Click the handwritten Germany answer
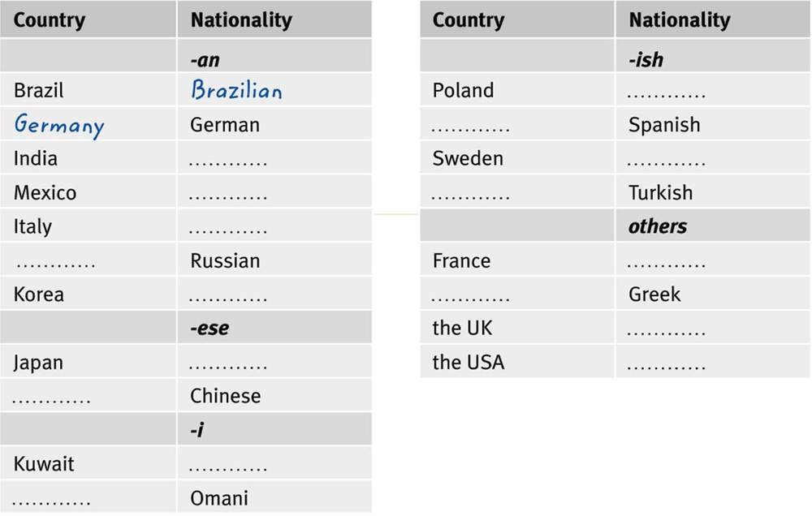This screenshot has width=812, height=516. (59, 126)
